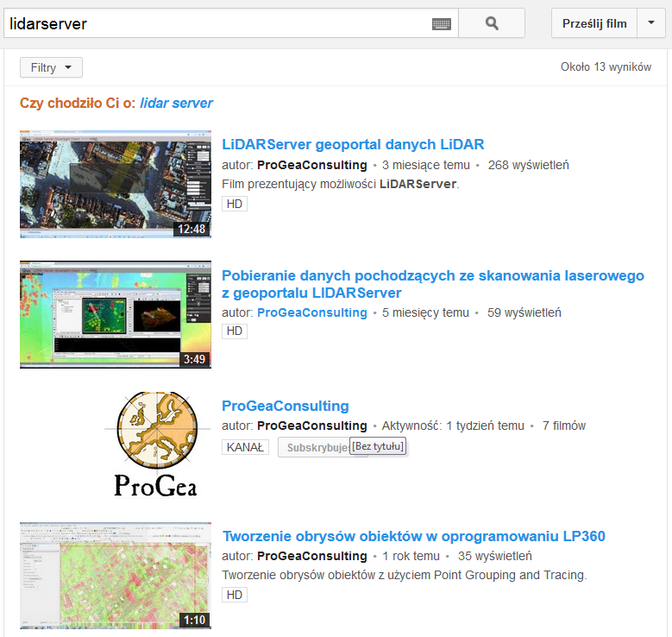Image resolution: width=672 pixels, height=637 pixels.
Task: Open the dropdown arrow beside Prześlij film
Action: pyautogui.click(x=651, y=23)
